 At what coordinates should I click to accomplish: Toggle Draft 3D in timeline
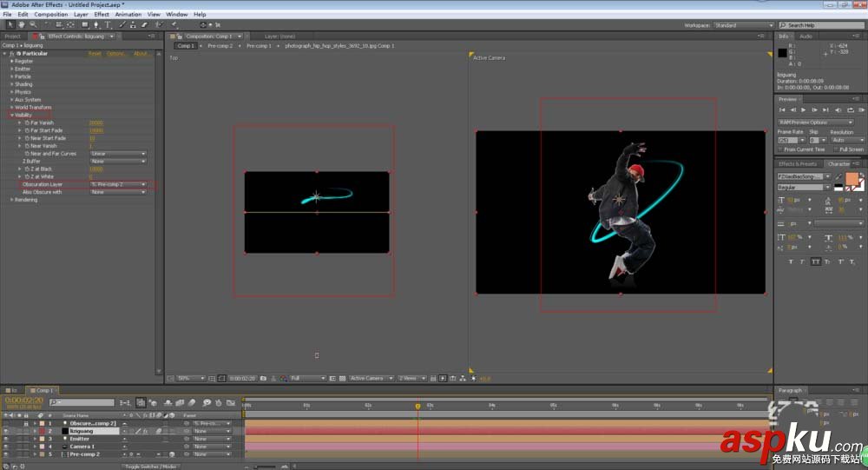[153, 402]
